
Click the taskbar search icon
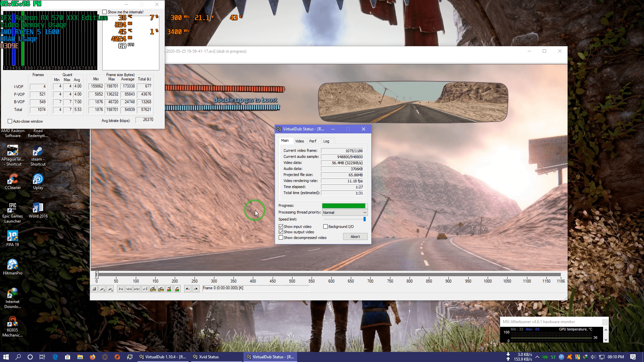pyautogui.click(x=18, y=357)
